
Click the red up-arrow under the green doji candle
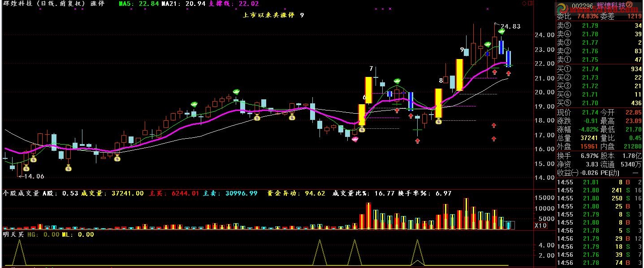[x=417, y=141]
